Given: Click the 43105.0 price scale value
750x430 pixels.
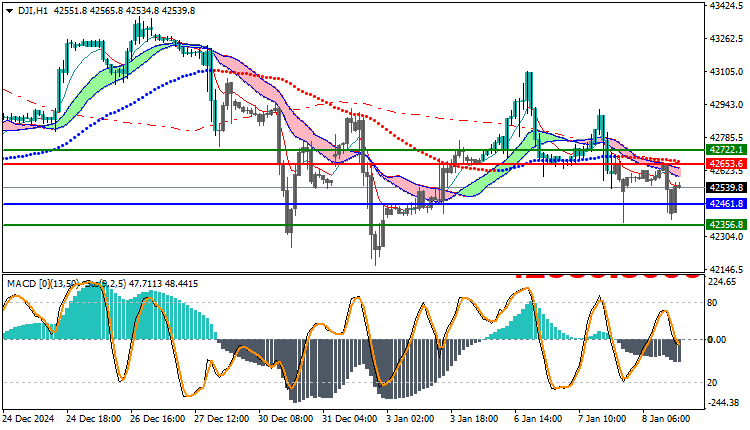Looking at the screenshot, I should 727,72.
